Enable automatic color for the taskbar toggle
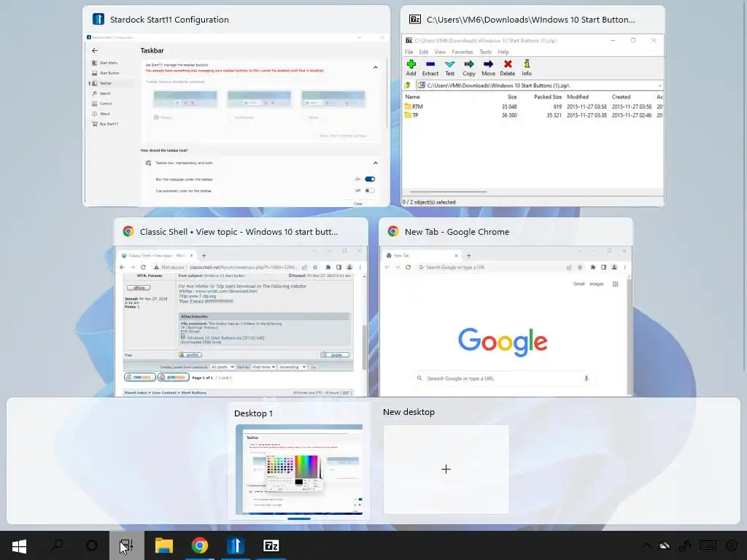 click(370, 190)
